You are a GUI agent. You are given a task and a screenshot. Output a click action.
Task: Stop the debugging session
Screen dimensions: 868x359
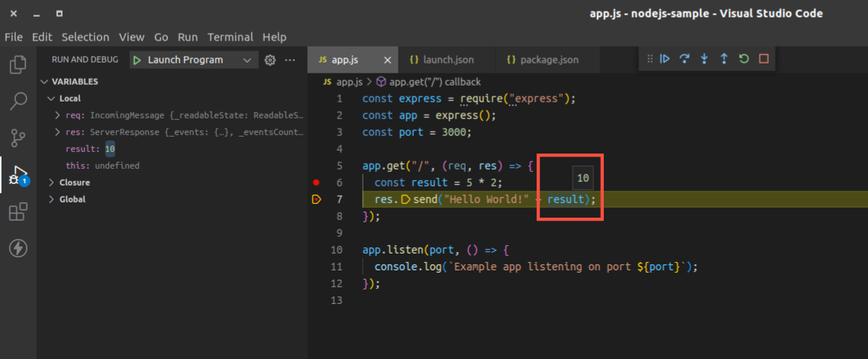763,59
